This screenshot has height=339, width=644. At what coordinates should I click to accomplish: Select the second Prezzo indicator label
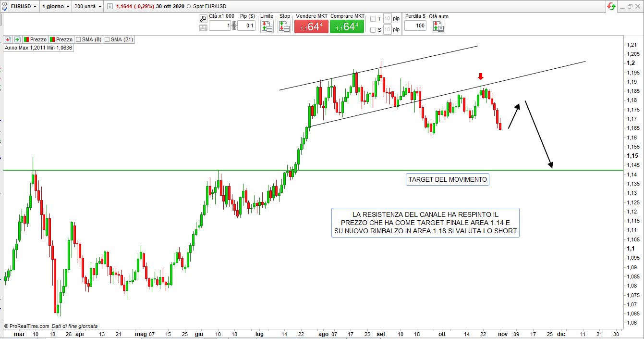(x=61, y=39)
